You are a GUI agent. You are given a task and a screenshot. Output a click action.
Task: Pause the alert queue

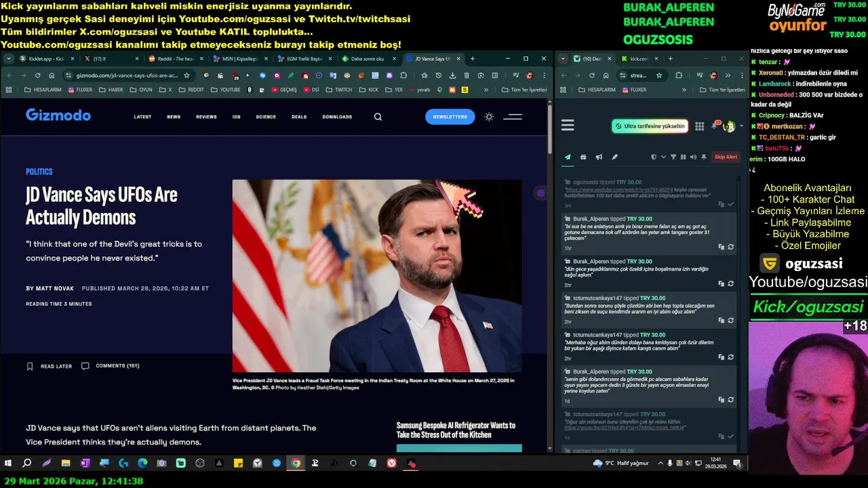click(683, 157)
